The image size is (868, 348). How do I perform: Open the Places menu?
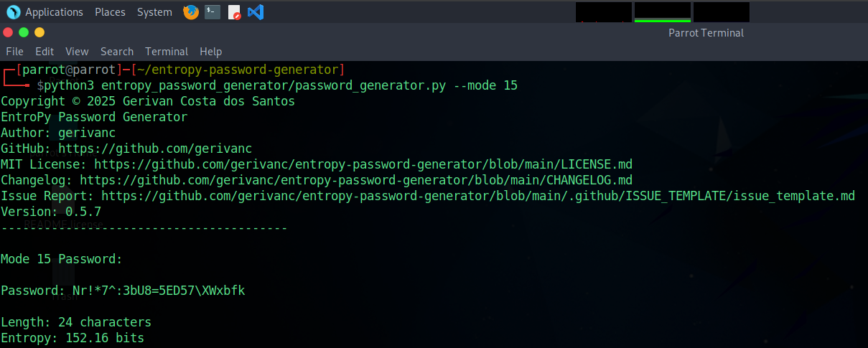[110, 12]
